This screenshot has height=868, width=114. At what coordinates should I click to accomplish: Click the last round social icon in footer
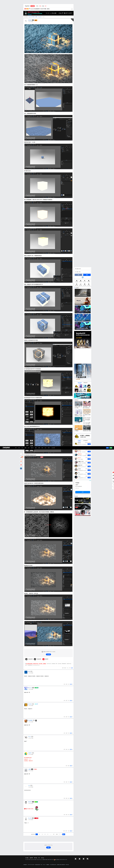(87, 859)
